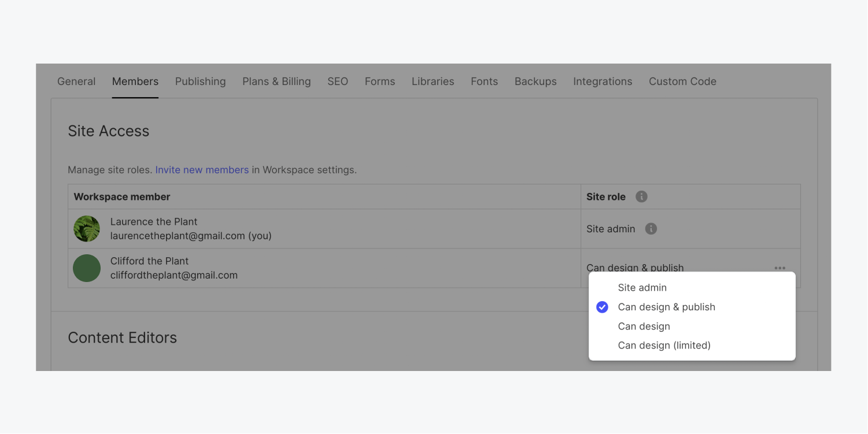The image size is (868, 434).
Task: Click the info icon next to Site admin role
Action: click(x=651, y=229)
